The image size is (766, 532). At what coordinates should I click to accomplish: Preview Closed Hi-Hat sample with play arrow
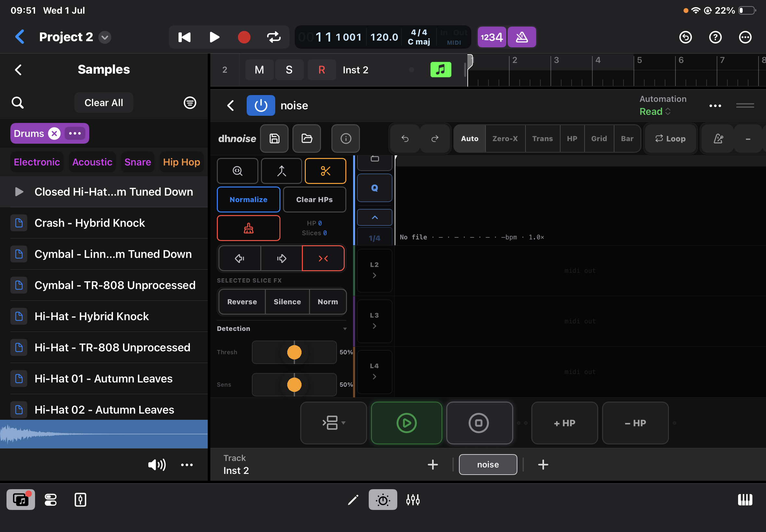[x=19, y=192]
